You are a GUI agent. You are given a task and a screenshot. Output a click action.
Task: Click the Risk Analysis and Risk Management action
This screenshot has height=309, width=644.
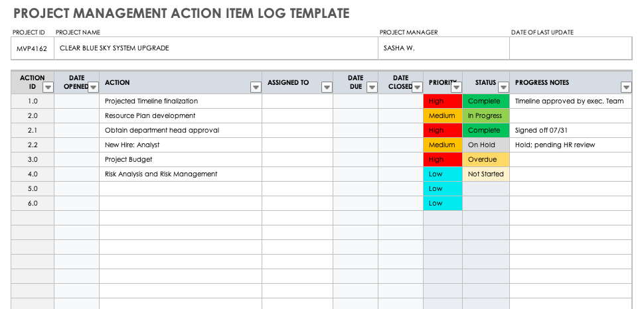coord(161,174)
